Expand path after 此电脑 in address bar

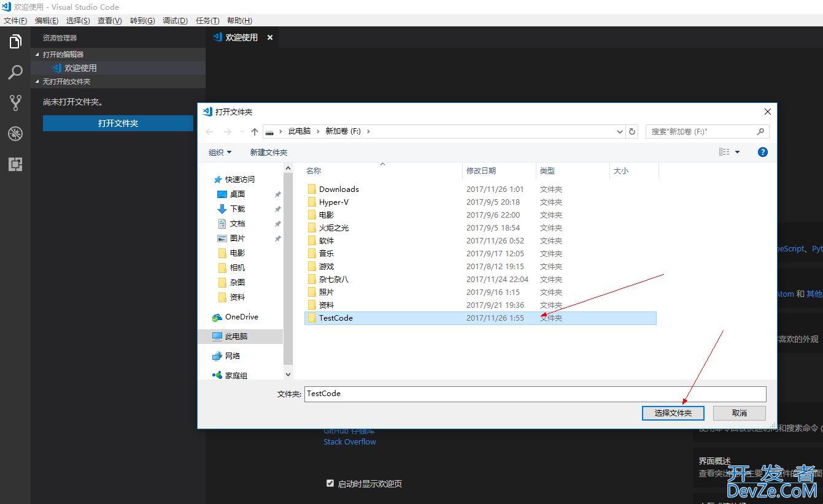tap(318, 131)
